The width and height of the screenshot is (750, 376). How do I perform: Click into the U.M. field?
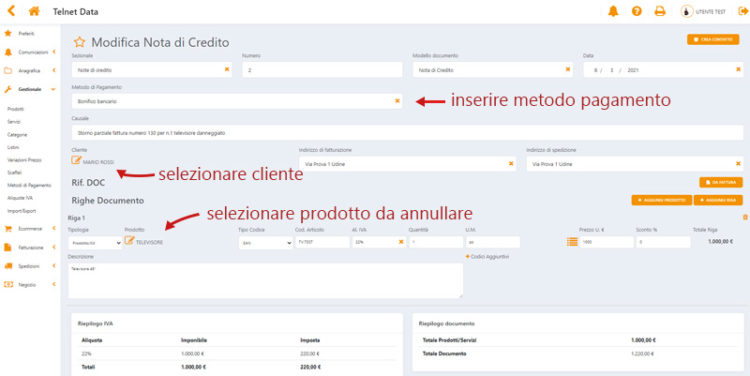(x=493, y=242)
